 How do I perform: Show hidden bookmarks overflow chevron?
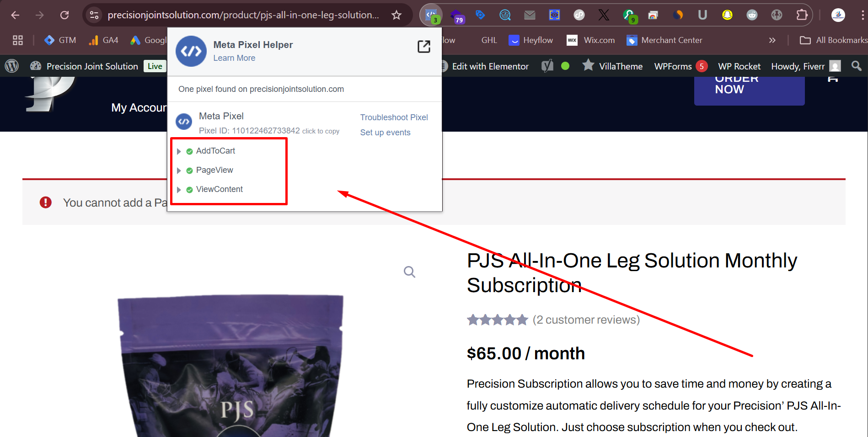coord(772,40)
